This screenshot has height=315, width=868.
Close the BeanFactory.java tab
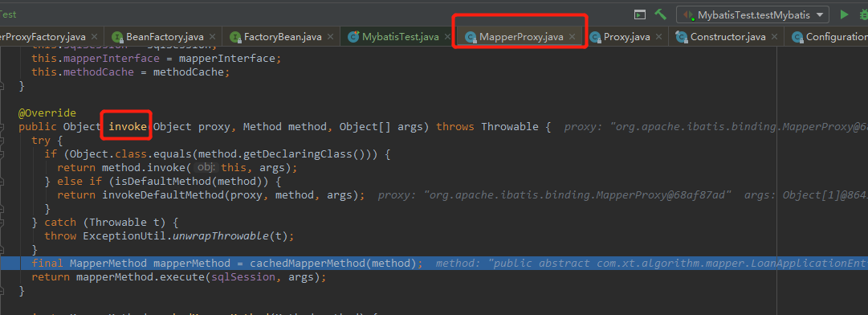point(213,37)
